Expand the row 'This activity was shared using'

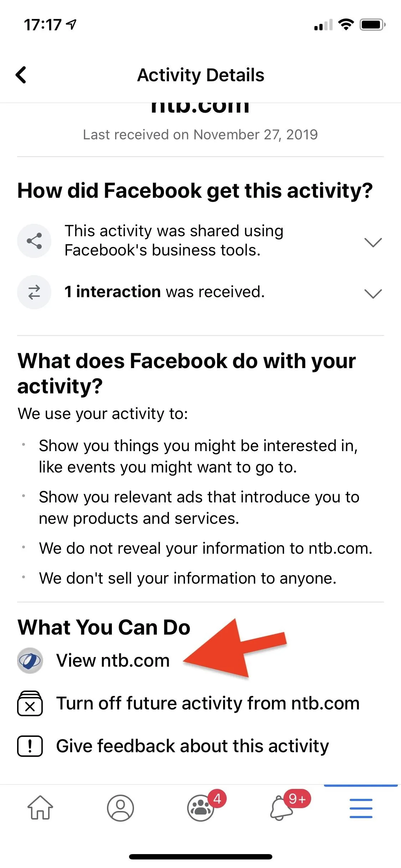200,241
